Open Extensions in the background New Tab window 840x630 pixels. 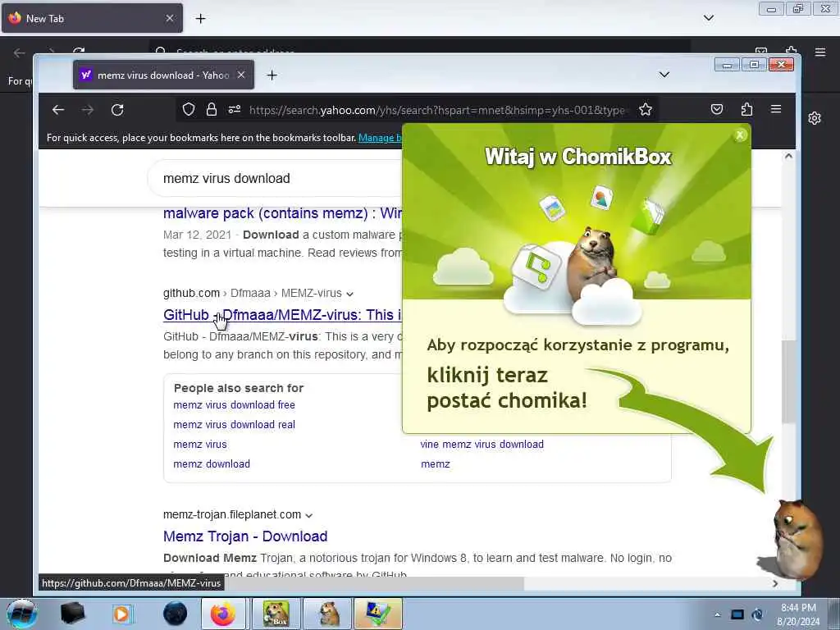click(792, 50)
